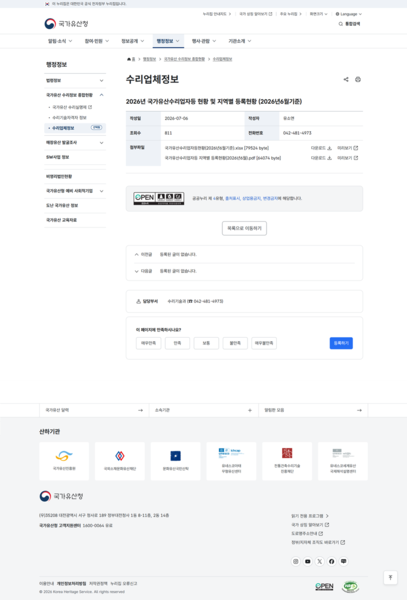The width and height of the screenshot is (407, 600).
Task: Open preview of the pdf attachment
Action: point(347,158)
